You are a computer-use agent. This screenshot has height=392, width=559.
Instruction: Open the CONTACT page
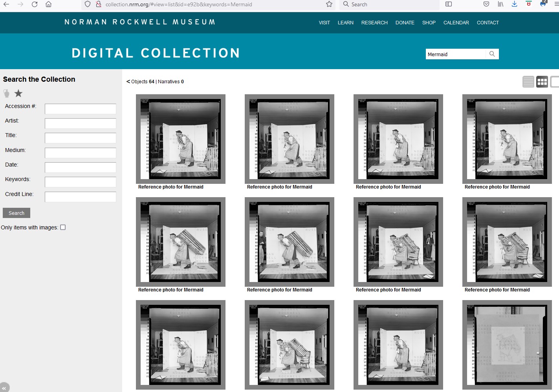pyautogui.click(x=488, y=23)
